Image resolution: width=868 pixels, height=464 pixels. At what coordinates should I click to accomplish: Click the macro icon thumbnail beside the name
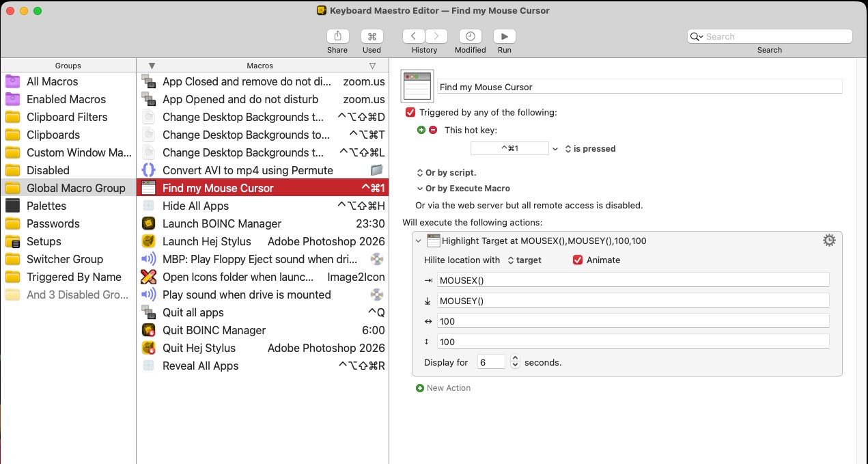pos(417,87)
